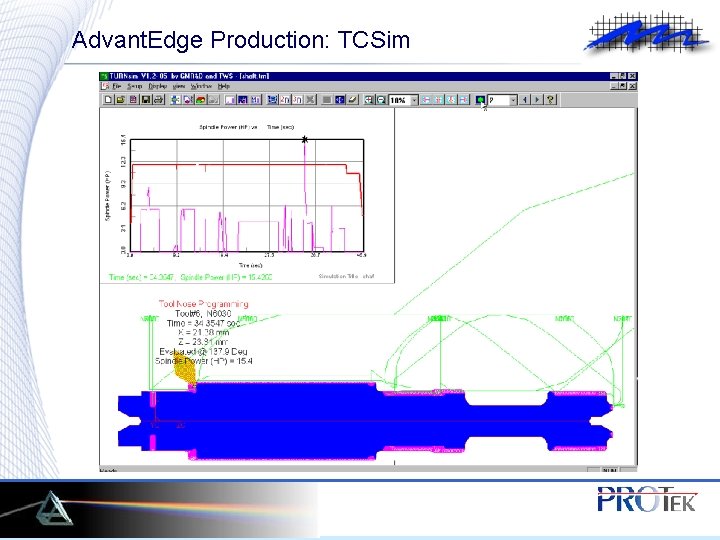The width and height of the screenshot is (720, 540).
Task: Click the zoom in magnifier icon
Action: tap(369, 100)
